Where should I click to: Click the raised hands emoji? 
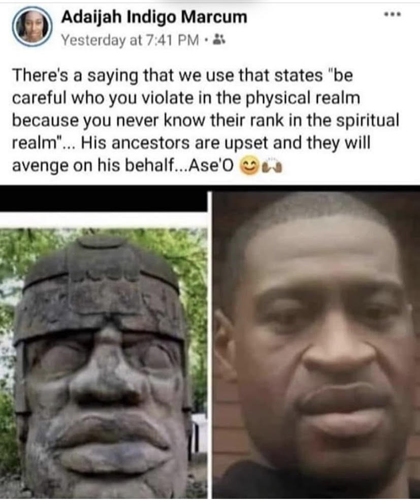(272, 166)
